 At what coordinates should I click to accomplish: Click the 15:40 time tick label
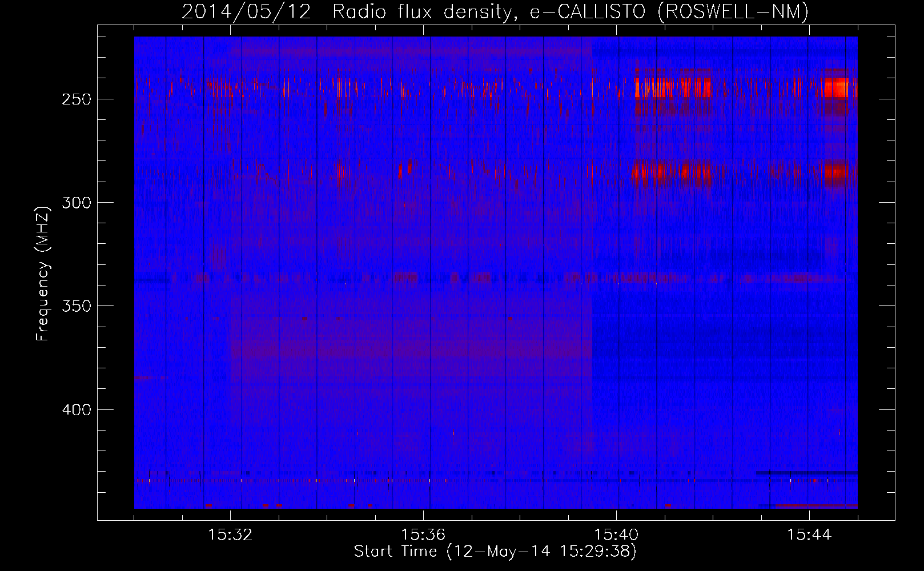pos(616,535)
